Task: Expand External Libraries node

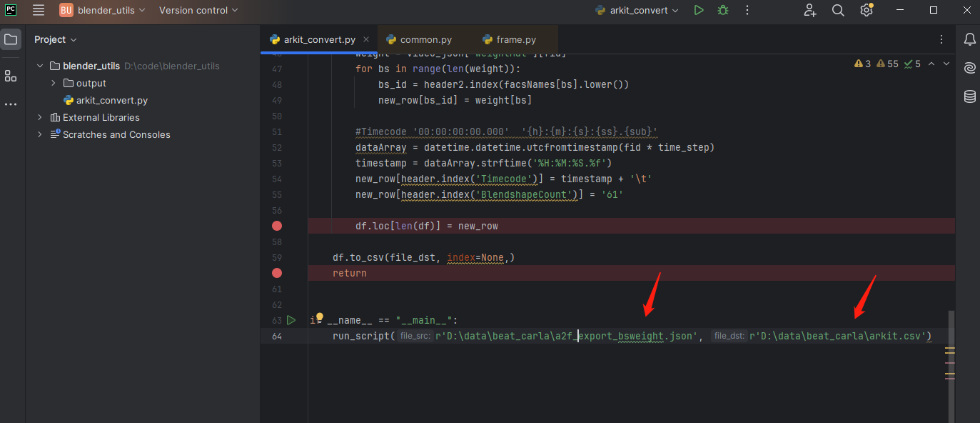Action: tap(40, 117)
